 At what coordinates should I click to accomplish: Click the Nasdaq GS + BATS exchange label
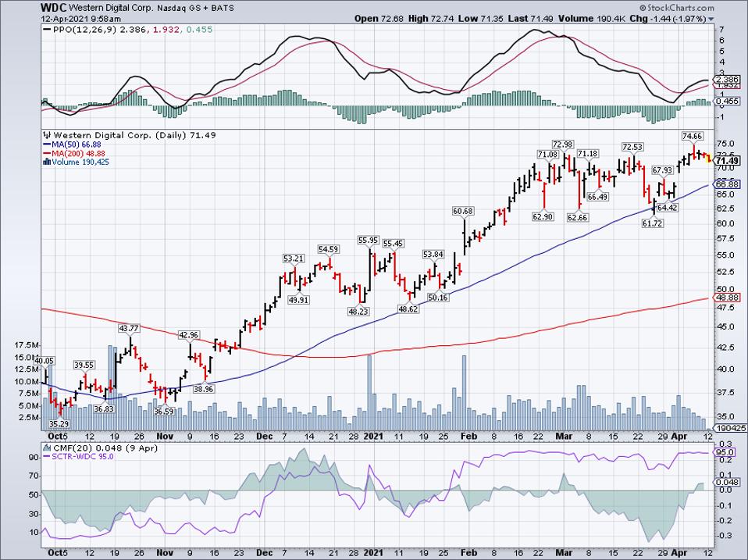click(x=195, y=8)
